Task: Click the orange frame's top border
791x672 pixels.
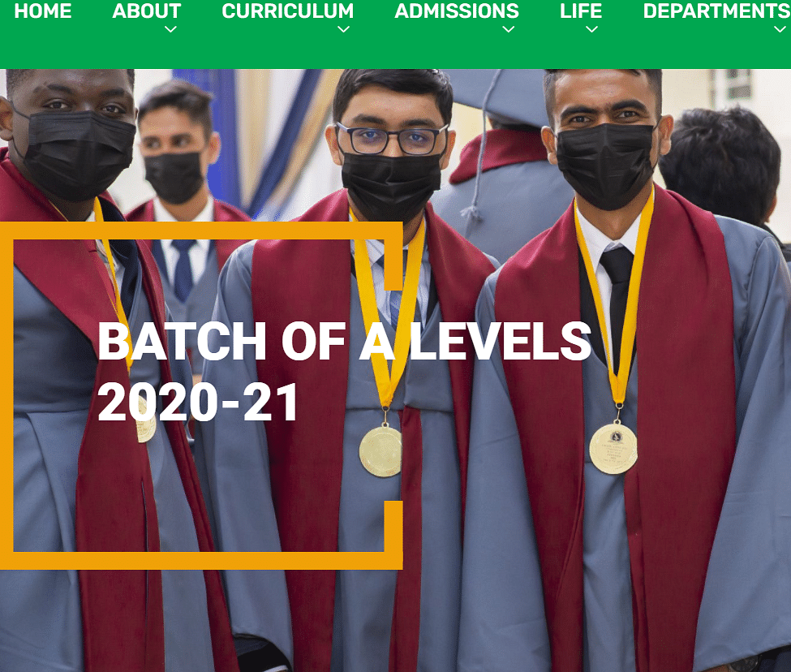Action: (201, 230)
